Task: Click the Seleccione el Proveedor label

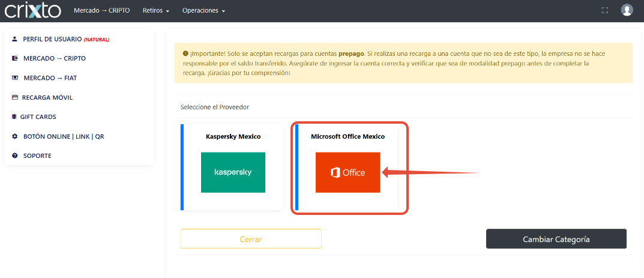Action: pyautogui.click(x=215, y=107)
